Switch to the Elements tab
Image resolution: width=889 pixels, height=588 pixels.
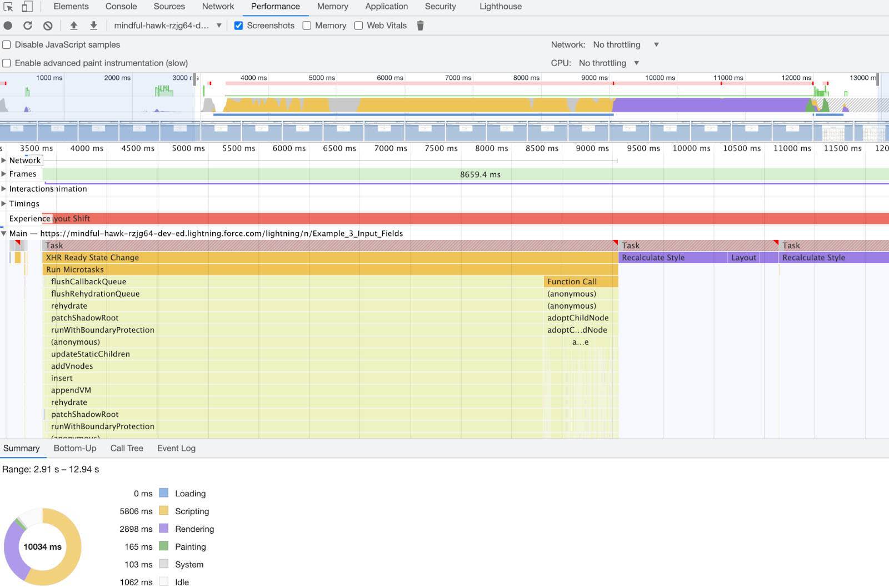[x=71, y=7]
